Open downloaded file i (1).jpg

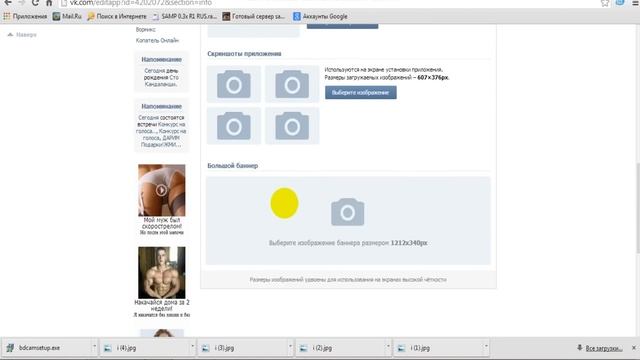coord(439,348)
